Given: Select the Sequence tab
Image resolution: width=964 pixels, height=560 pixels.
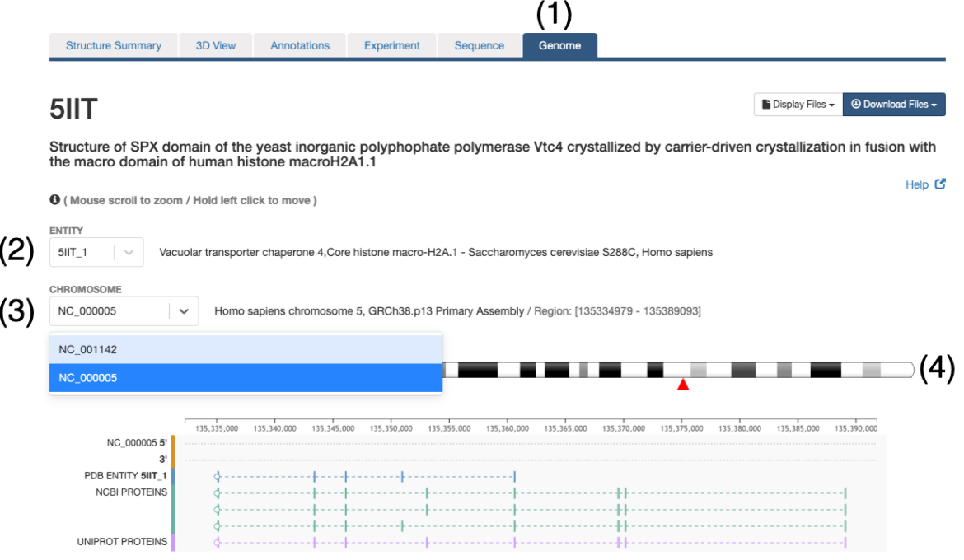Looking at the screenshot, I should (x=479, y=46).
